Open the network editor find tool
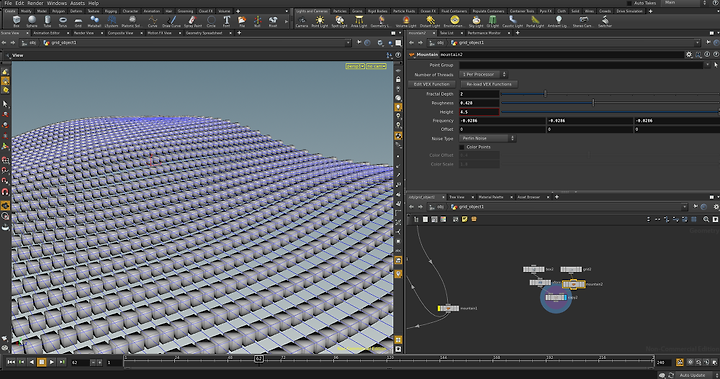The width and height of the screenshot is (720, 379). [x=706, y=220]
